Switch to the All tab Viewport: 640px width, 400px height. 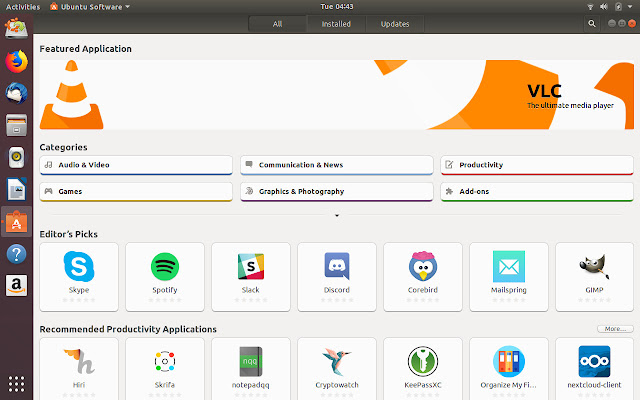pos(278,24)
